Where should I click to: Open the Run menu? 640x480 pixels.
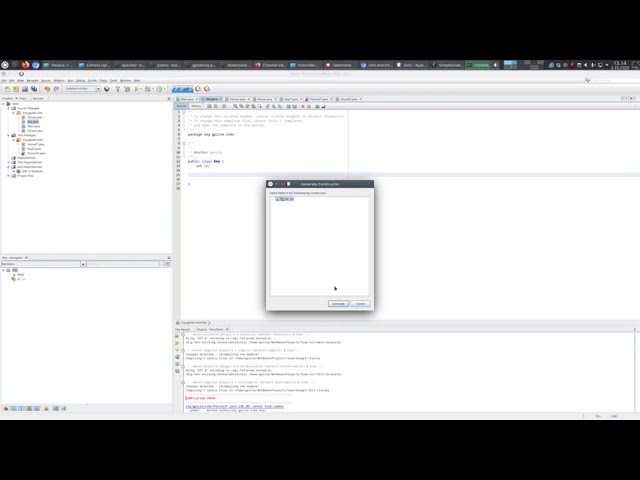(x=70, y=80)
